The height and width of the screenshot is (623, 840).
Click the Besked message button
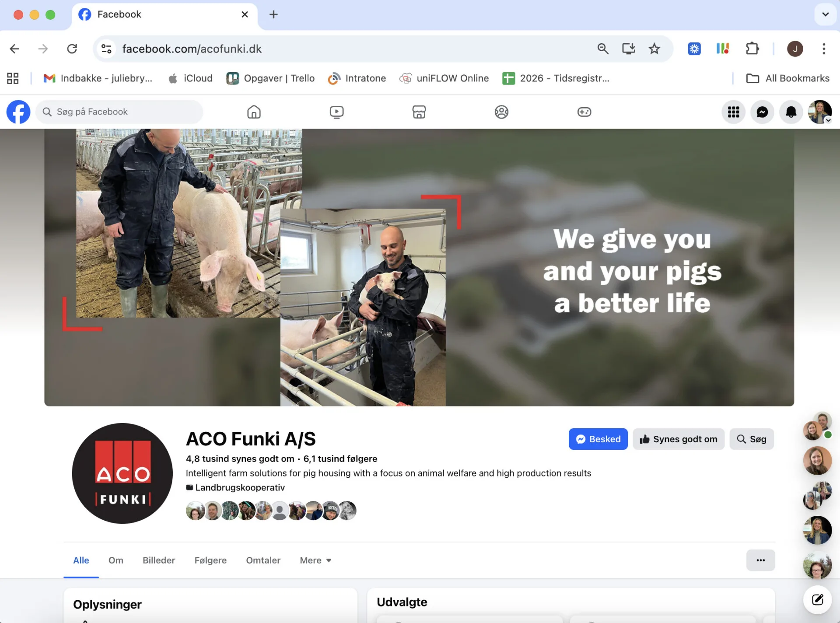598,439
